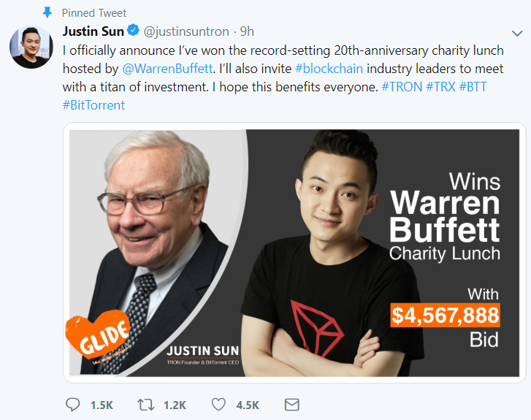Follow the #blockchain hashtag

tap(329, 69)
